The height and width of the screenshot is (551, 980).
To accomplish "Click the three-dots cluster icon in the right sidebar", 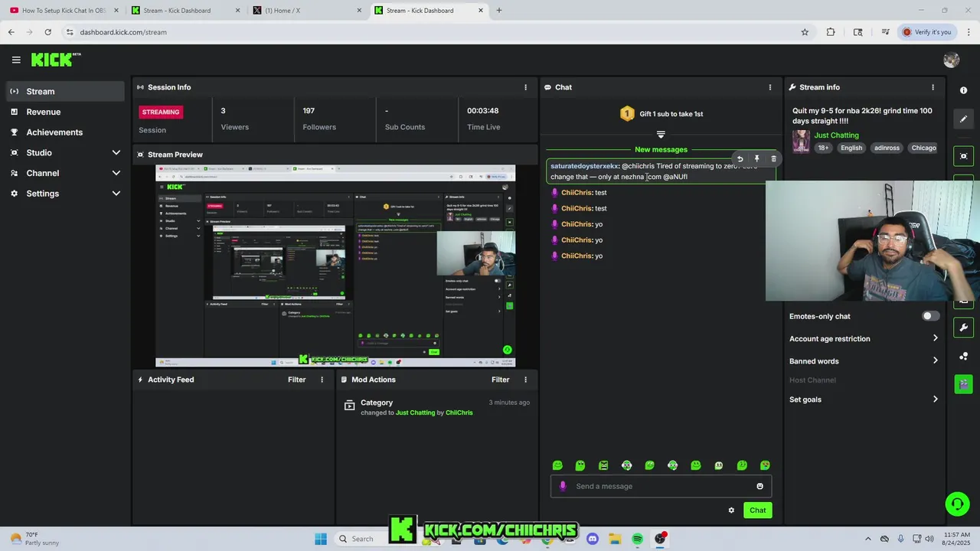I will click(963, 356).
